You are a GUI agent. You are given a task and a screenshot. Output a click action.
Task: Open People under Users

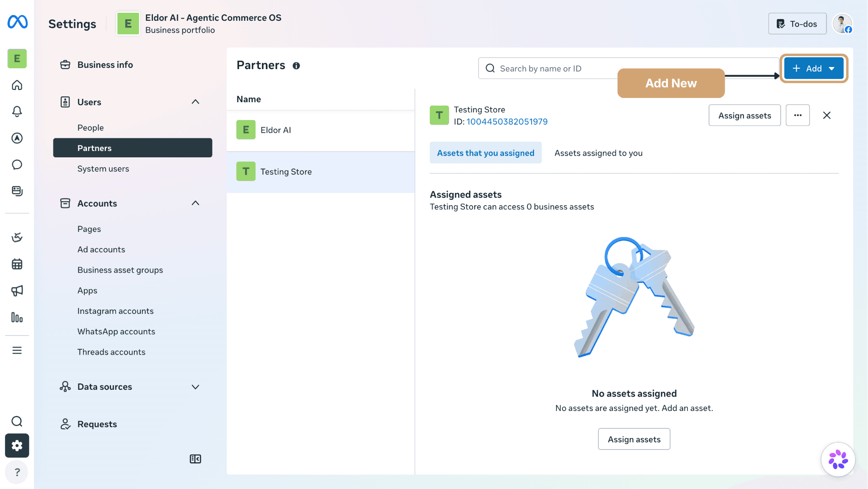(x=90, y=128)
